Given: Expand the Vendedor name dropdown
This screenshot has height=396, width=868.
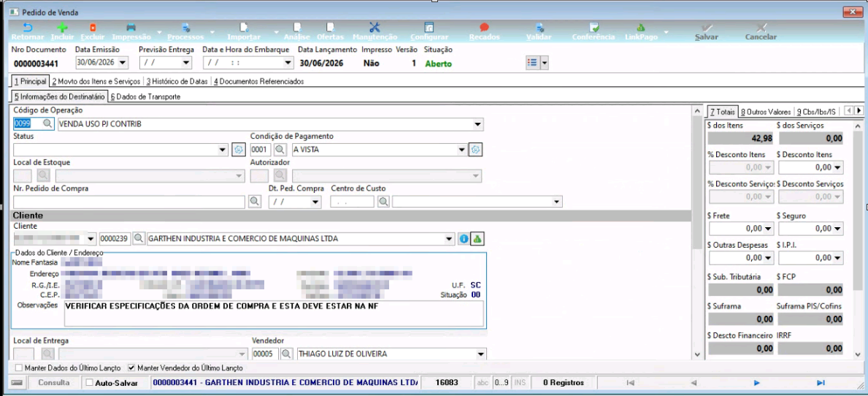Looking at the screenshot, I should click(480, 354).
